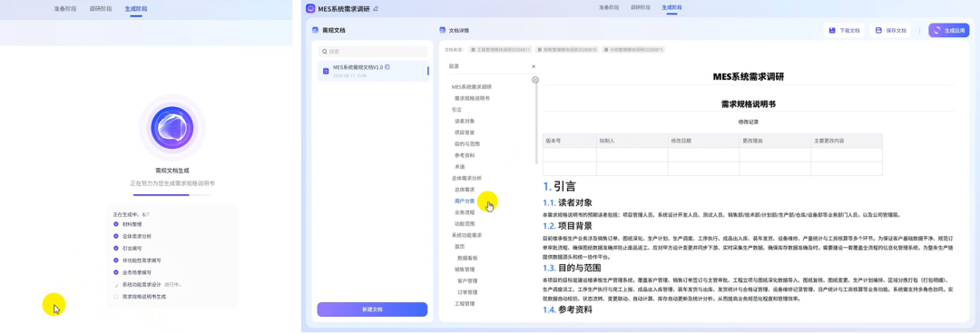Jump to 读者对象 in 目录 tree
Screen dimensions: 980x334
(x=465, y=121)
